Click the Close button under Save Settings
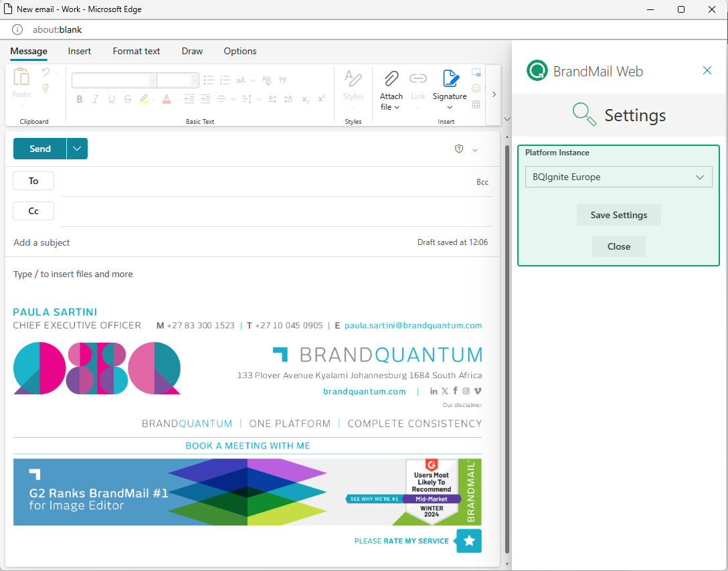This screenshot has height=571, width=728. (x=618, y=246)
